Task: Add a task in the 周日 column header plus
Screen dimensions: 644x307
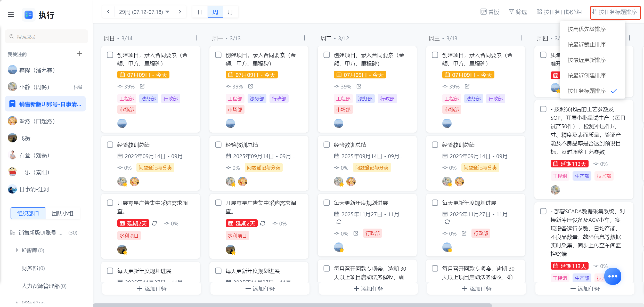Action: (x=196, y=38)
